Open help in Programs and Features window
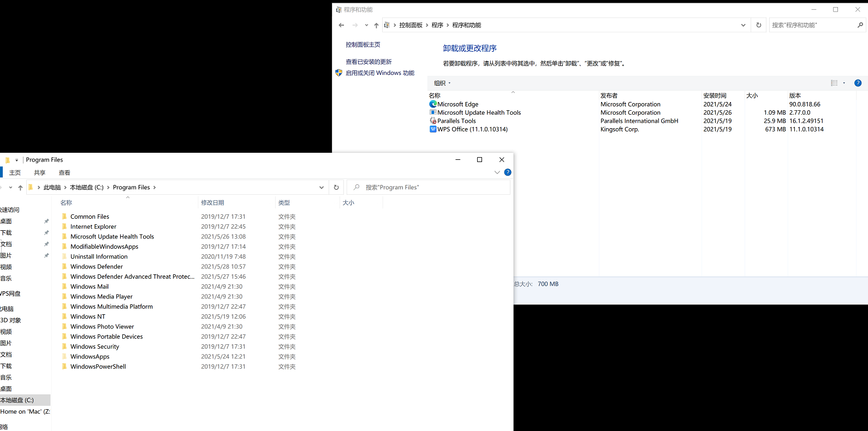Screen dimensions: 868x431 (858, 83)
